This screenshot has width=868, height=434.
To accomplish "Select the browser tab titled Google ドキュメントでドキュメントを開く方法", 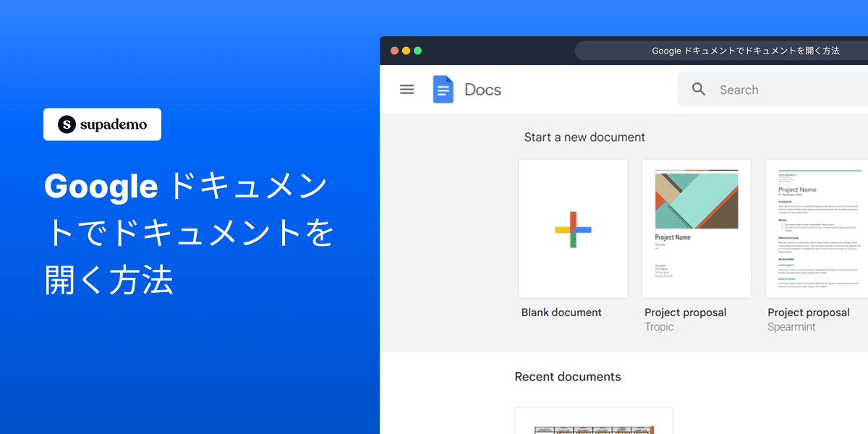I will (746, 51).
